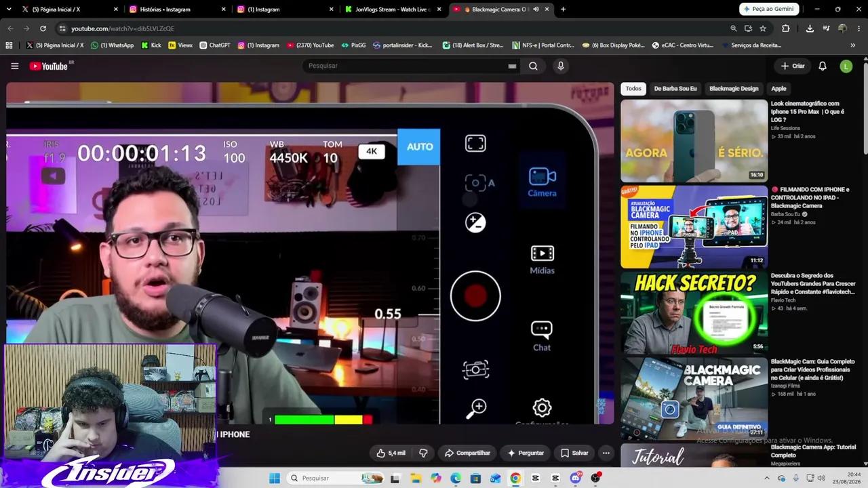This screenshot has width=868, height=488.
Task: Click the YouTube search magnifier button
Action: tap(533, 66)
